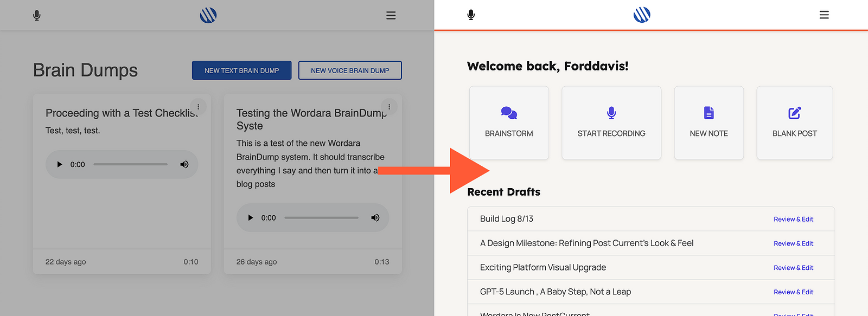Open the hamburger menu in the right panel
The image size is (868, 316).
pos(824,15)
